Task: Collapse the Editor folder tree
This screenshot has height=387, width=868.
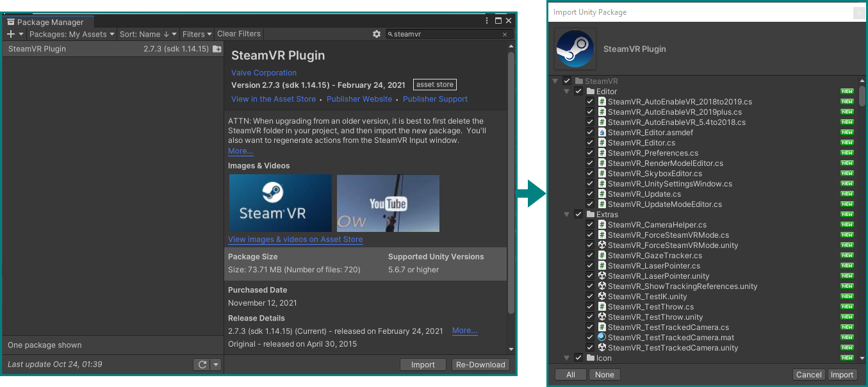Action: 567,92
